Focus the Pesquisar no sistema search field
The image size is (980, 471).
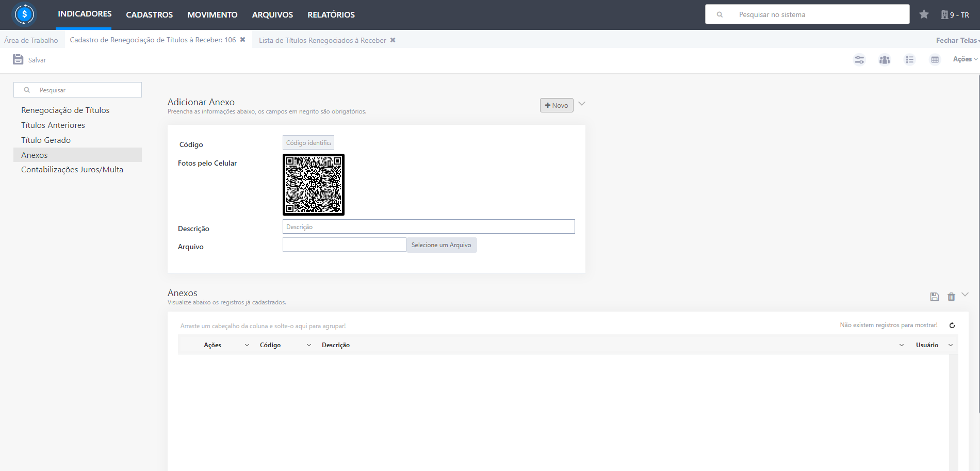coord(807,14)
